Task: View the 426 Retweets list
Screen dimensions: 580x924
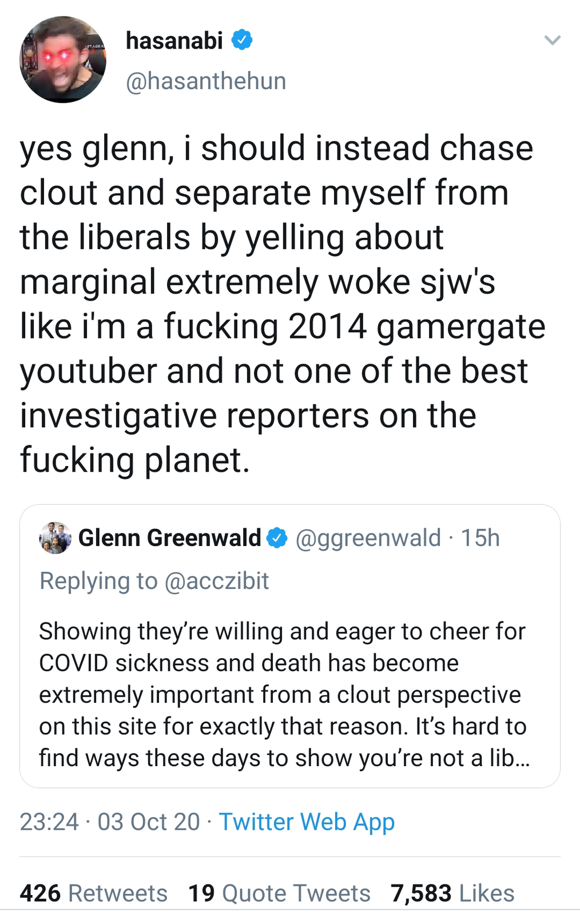Action: tap(93, 893)
